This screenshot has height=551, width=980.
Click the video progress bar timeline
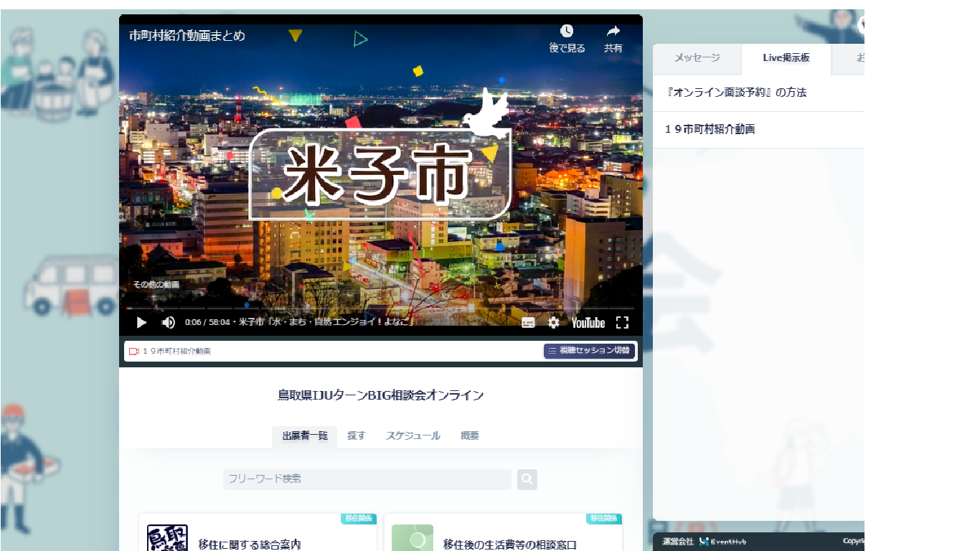tap(380, 307)
